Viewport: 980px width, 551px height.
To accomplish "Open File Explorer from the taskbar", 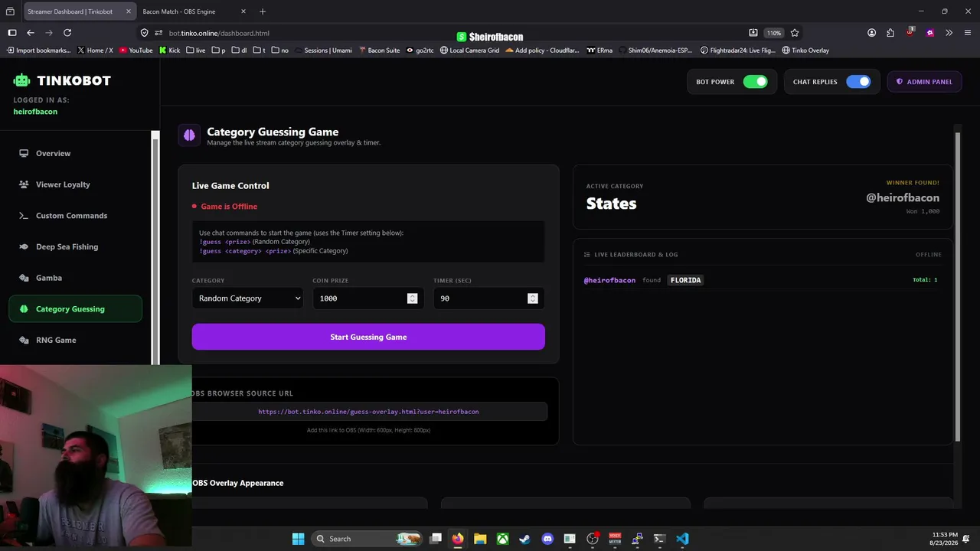I will click(480, 539).
